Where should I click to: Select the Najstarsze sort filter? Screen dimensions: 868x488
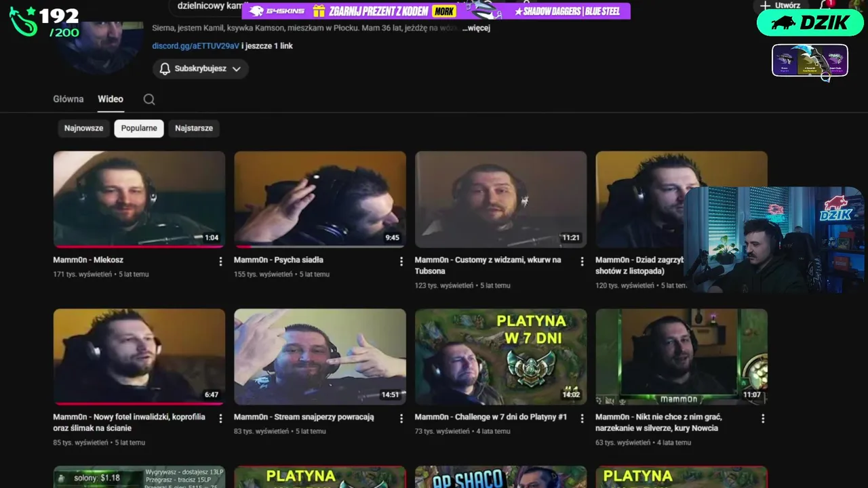[x=194, y=128]
